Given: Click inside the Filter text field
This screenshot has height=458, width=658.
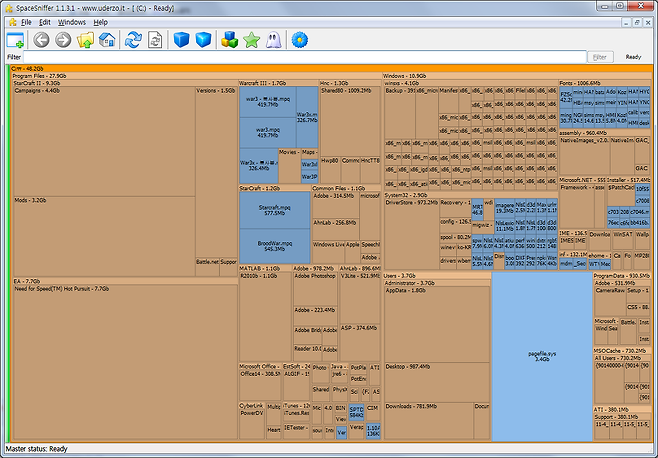Looking at the screenshot, I should 305,57.
